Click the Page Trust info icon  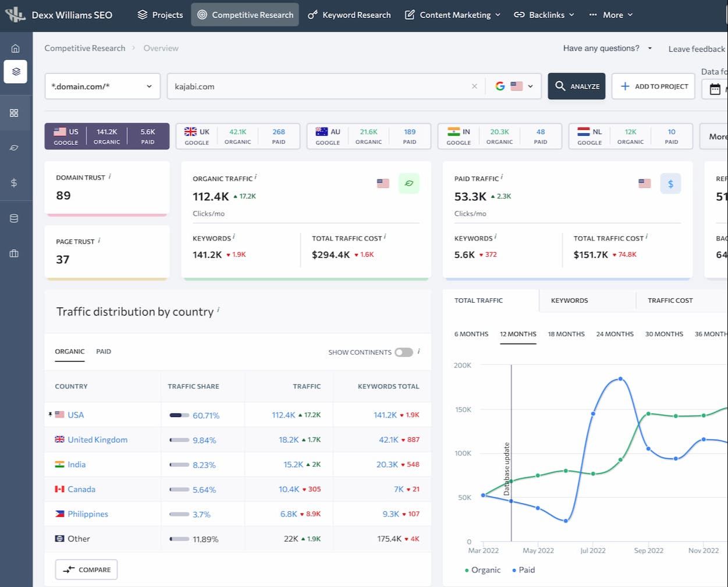99,241
